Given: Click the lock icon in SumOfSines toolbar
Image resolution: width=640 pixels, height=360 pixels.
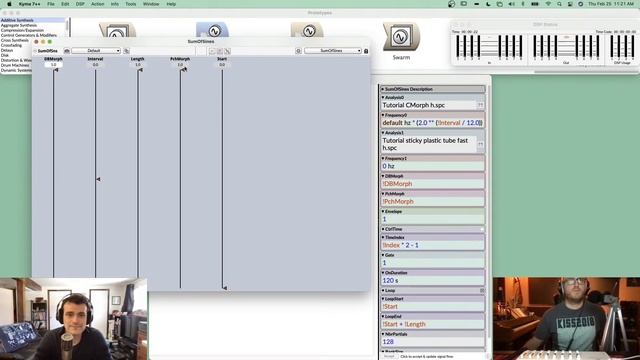Looking at the screenshot, I should pos(366,51).
